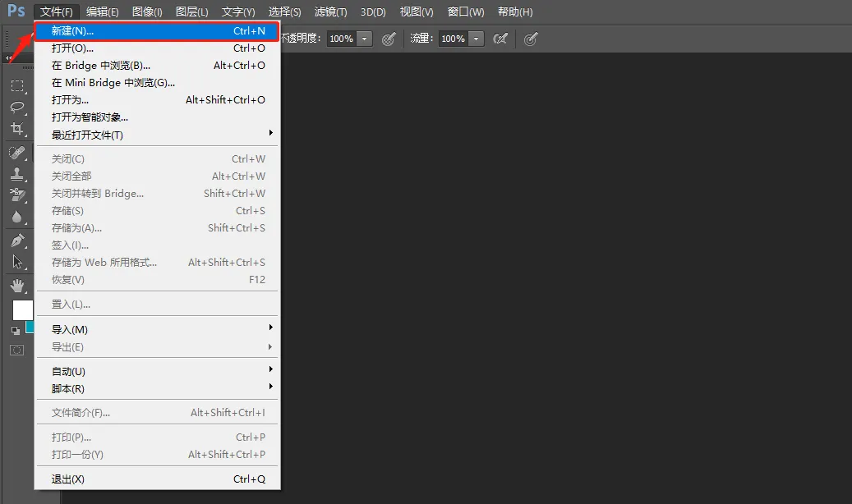Image resolution: width=852 pixels, height=504 pixels.
Task: Toggle airbrush mode icon
Action: pos(500,39)
